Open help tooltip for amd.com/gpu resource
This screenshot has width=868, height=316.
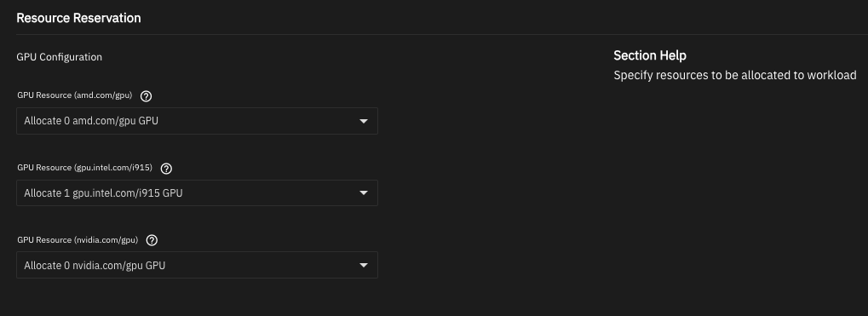coord(147,96)
